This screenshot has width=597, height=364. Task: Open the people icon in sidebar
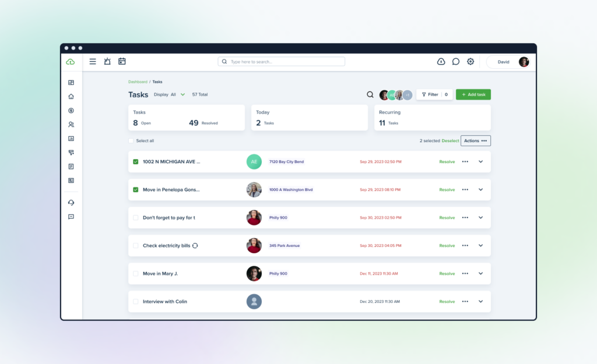[71, 125]
